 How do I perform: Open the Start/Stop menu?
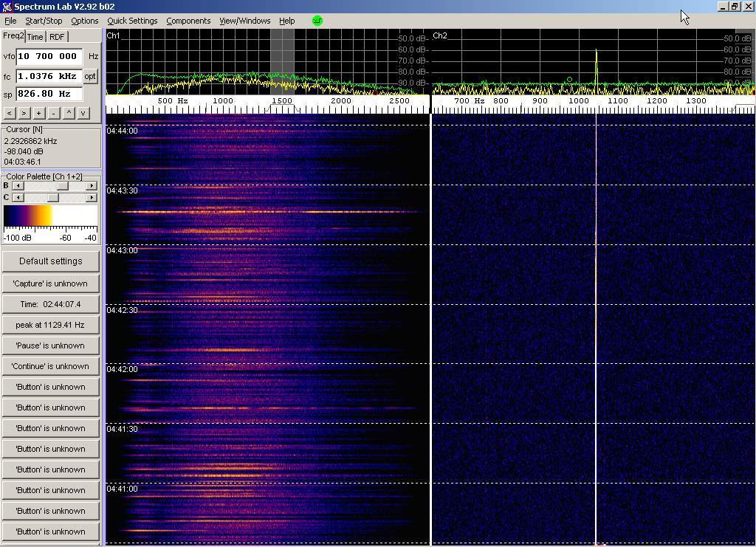tap(44, 21)
